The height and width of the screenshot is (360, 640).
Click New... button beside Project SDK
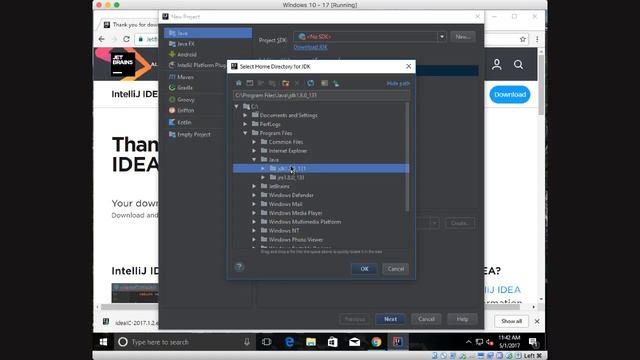pyautogui.click(x=463, y=37)
